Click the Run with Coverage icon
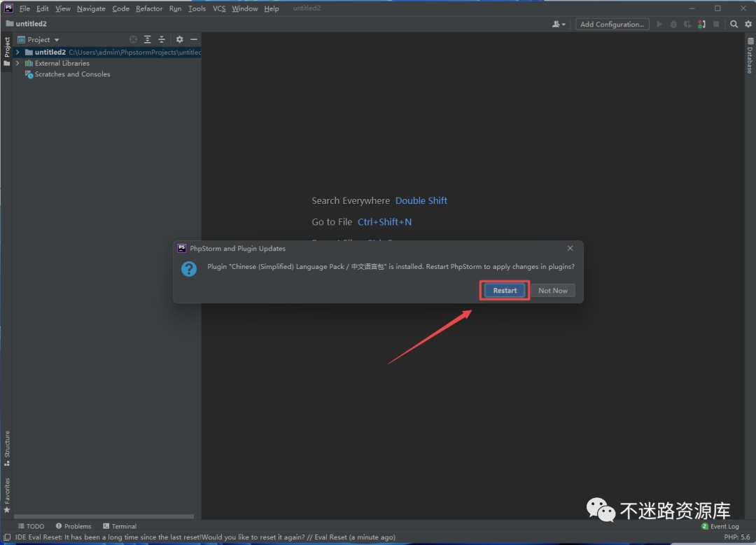This screenshot has width=756, height=545. point(687,24)
